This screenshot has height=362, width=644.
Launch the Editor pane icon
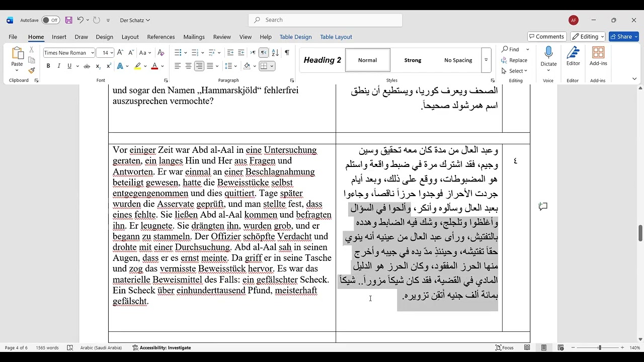[573, 56]
